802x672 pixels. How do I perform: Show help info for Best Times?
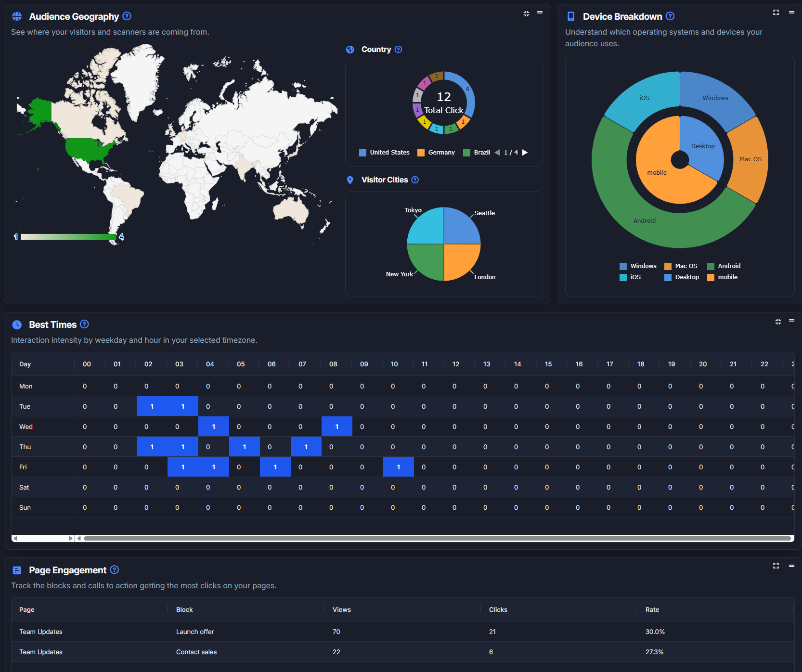click(x=84, y=324)
